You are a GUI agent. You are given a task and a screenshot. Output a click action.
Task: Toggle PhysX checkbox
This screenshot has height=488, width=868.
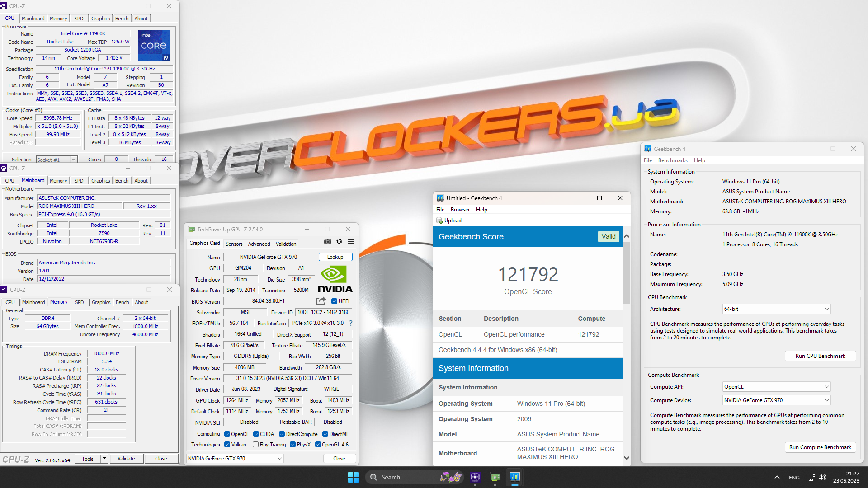pyautogui.click(x=292, y=445)
